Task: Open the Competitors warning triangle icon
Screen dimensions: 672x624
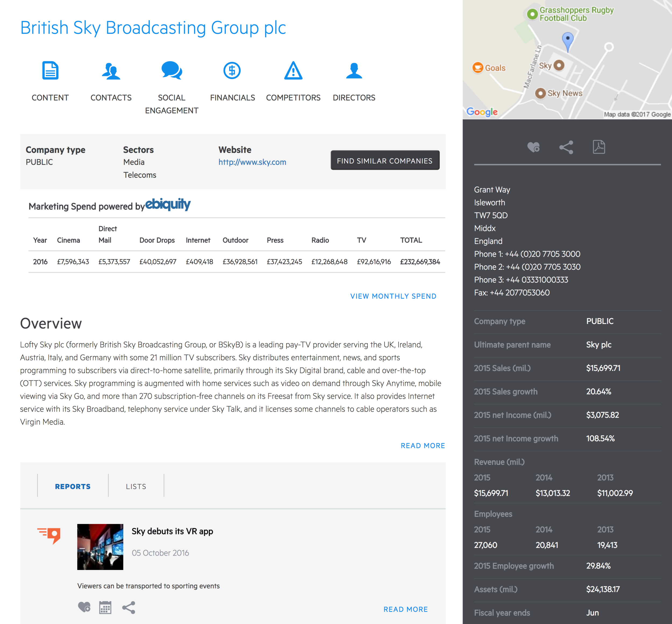Action: click(293, 70)
